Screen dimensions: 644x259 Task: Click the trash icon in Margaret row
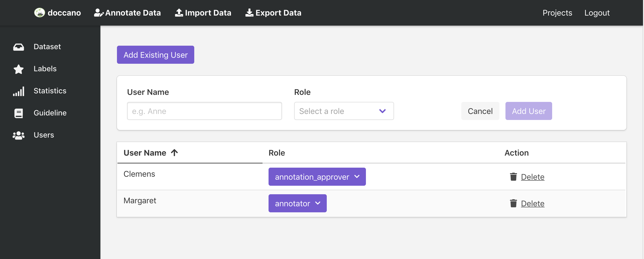(513, 203)
